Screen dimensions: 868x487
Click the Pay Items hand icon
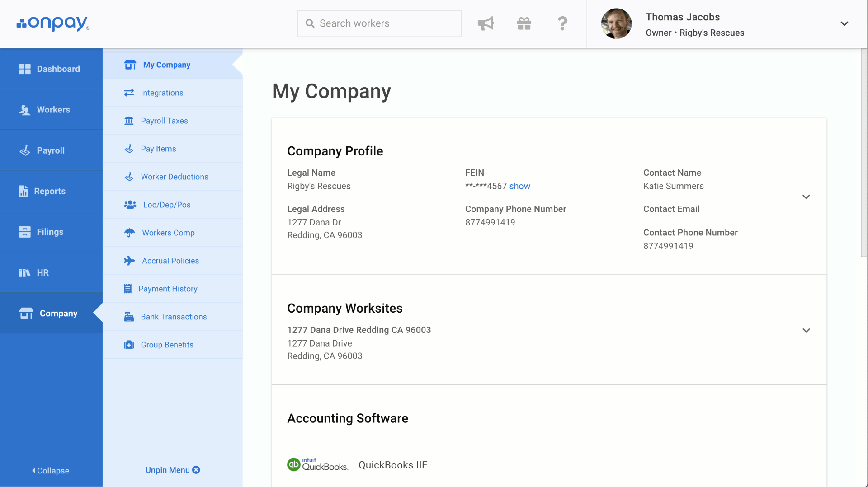pyautogui.click(x=129, y=149)
